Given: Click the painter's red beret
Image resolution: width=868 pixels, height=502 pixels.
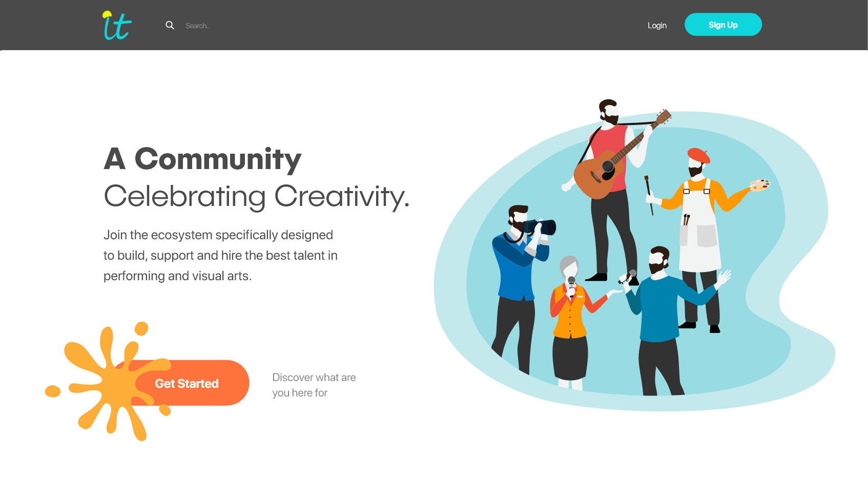Looking at the screenshot, I should pyautogui.click(x=698, y=155).
